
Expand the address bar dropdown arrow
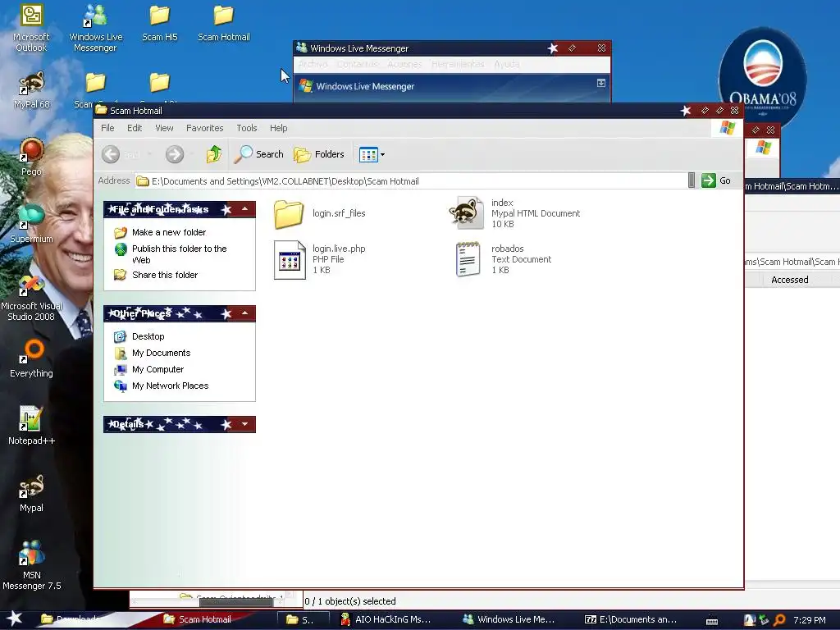[x=691, y=180]
